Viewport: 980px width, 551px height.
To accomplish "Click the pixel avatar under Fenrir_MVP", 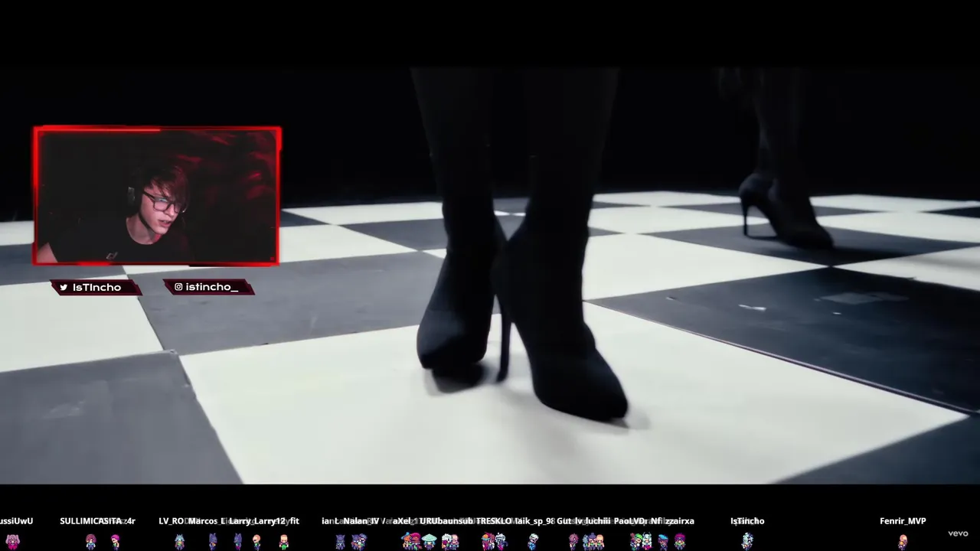I will coord(903,542).
